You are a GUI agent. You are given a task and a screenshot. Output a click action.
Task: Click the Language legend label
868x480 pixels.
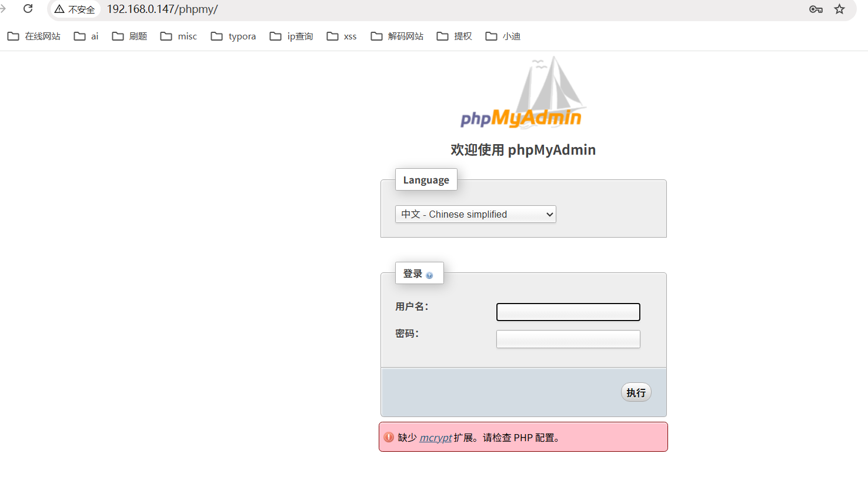(426, 180)
